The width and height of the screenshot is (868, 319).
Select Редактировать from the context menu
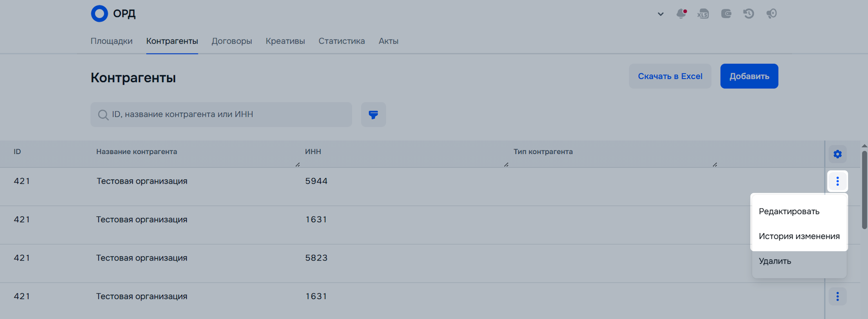click(x=789, y=211)
